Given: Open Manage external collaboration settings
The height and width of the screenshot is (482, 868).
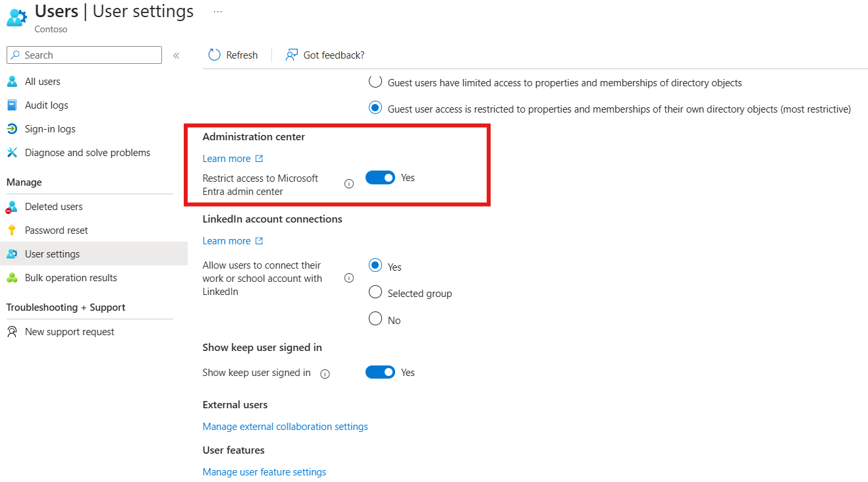Looking at the screenshot, I should pos(285,426).
